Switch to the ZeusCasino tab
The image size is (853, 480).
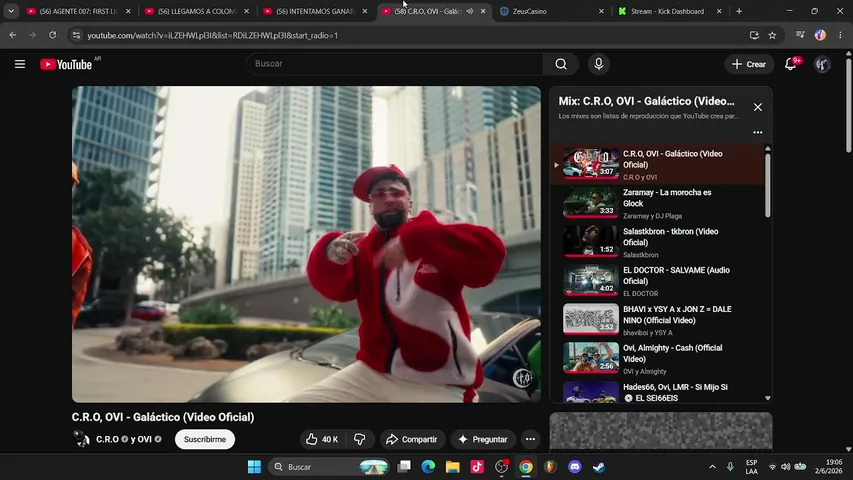tap(551, 11)
